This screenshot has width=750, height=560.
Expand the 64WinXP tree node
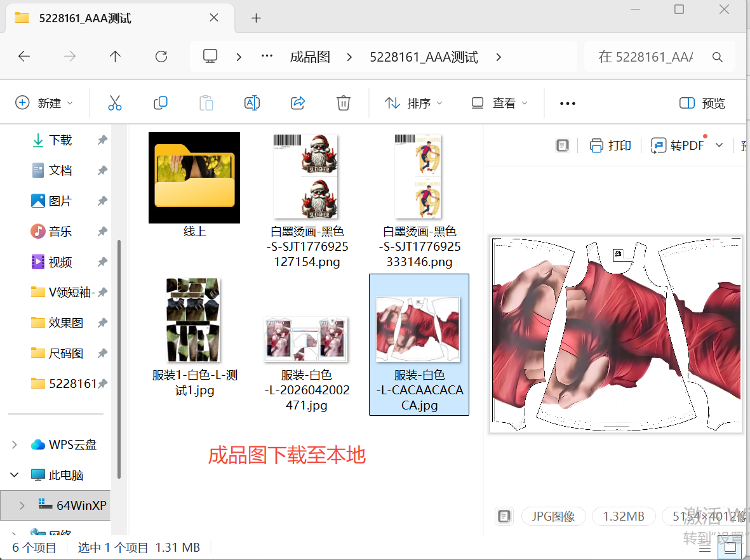pos(22,505)
